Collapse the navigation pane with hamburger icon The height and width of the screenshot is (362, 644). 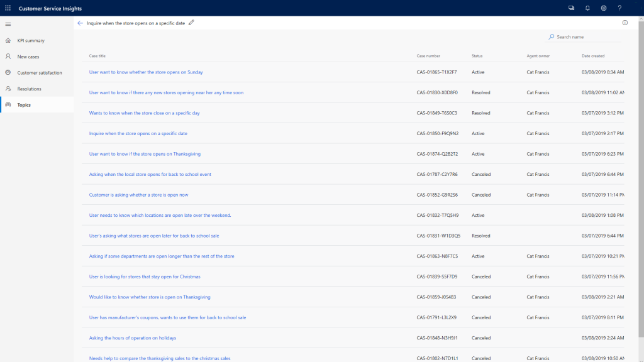click(8, 25)
